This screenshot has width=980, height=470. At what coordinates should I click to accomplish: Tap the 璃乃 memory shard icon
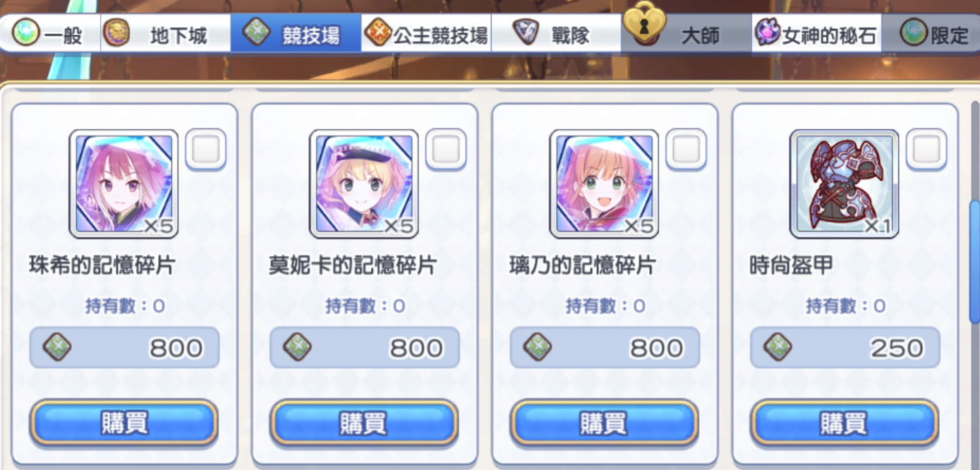[604, 183]
